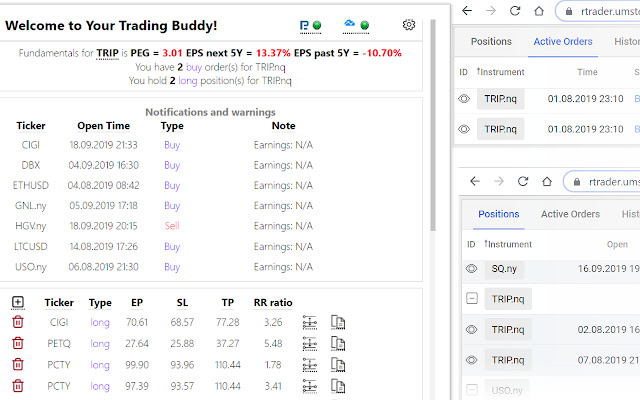Click the lower browser address bar

[x=602, y=182]
